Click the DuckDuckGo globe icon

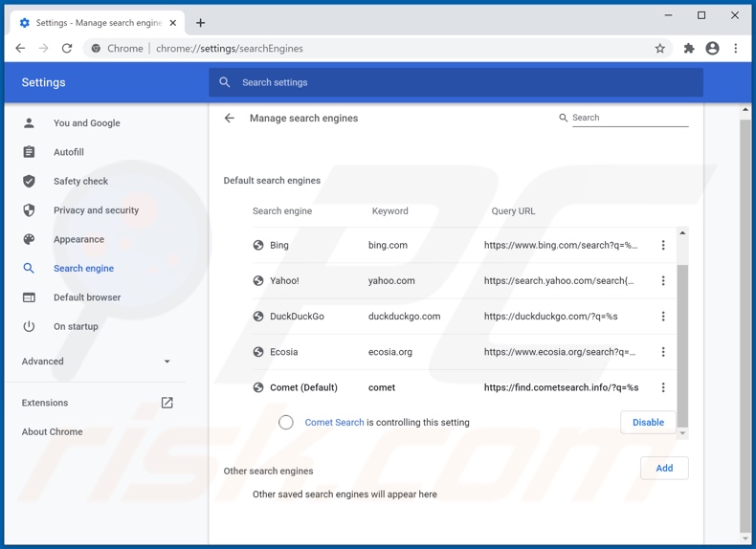pyautogui.click(x=258, y=317)
